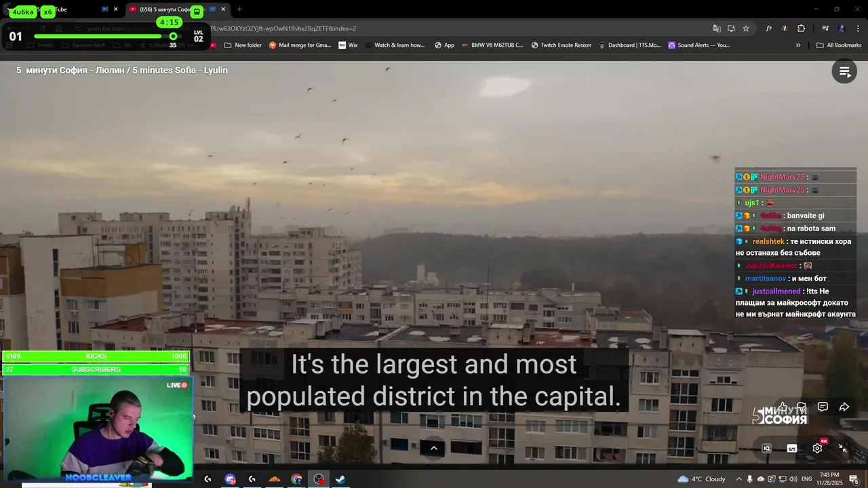Click the 'banvaite gi' chat message

(x=806, y=216)
